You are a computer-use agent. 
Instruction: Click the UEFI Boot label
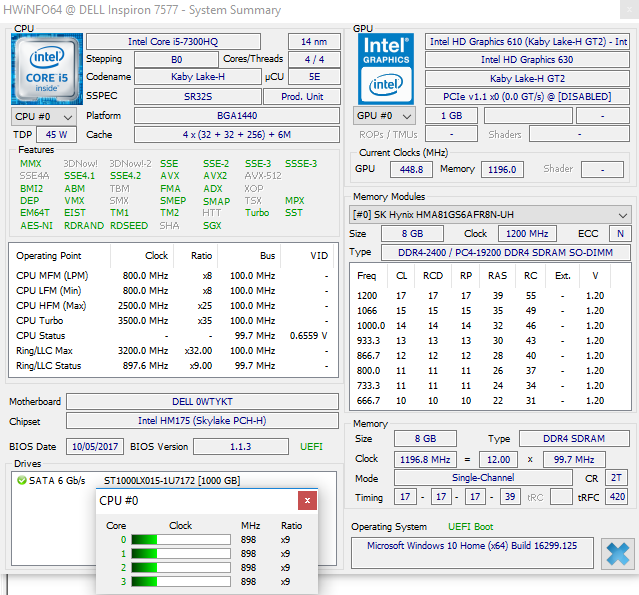[471, 527]
